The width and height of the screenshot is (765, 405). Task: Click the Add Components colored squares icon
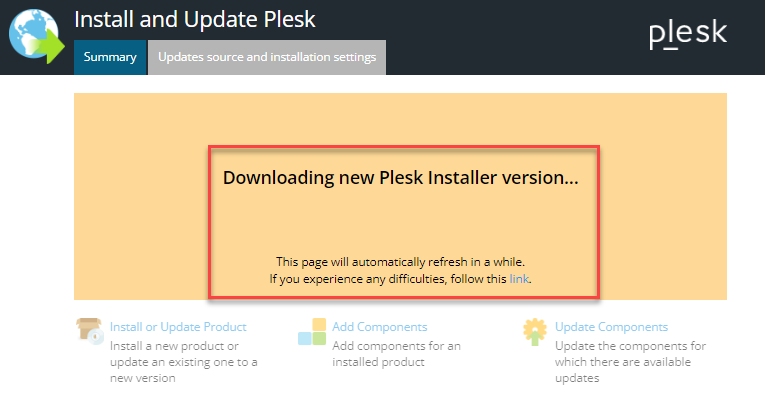[312, 331]
